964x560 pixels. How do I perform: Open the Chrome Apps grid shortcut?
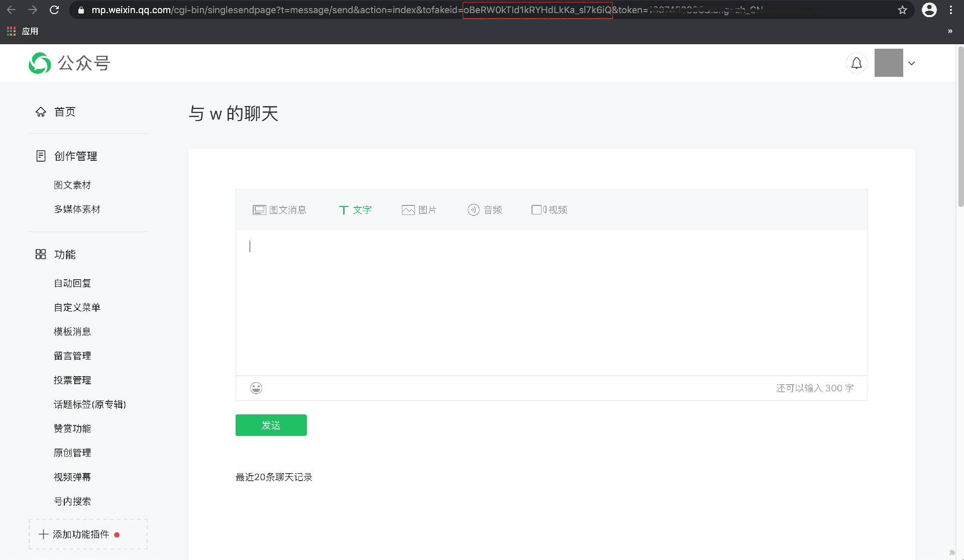(12, 31)
